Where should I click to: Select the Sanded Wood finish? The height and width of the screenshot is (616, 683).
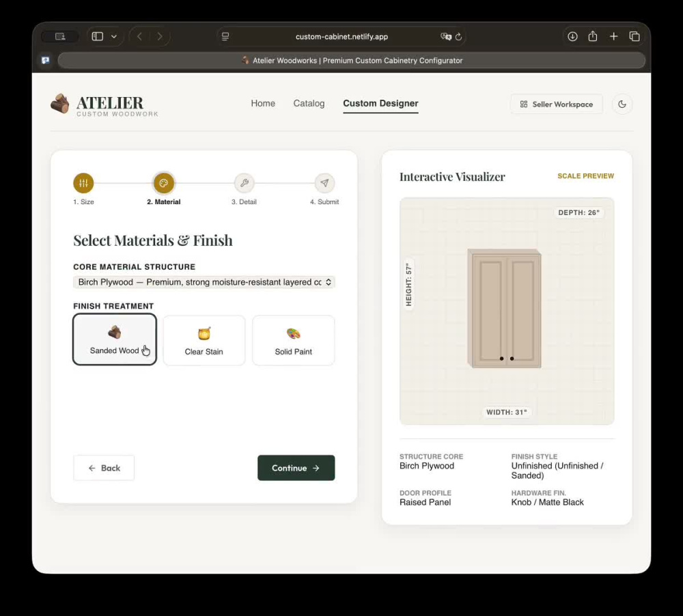click(x=115, y=339)
